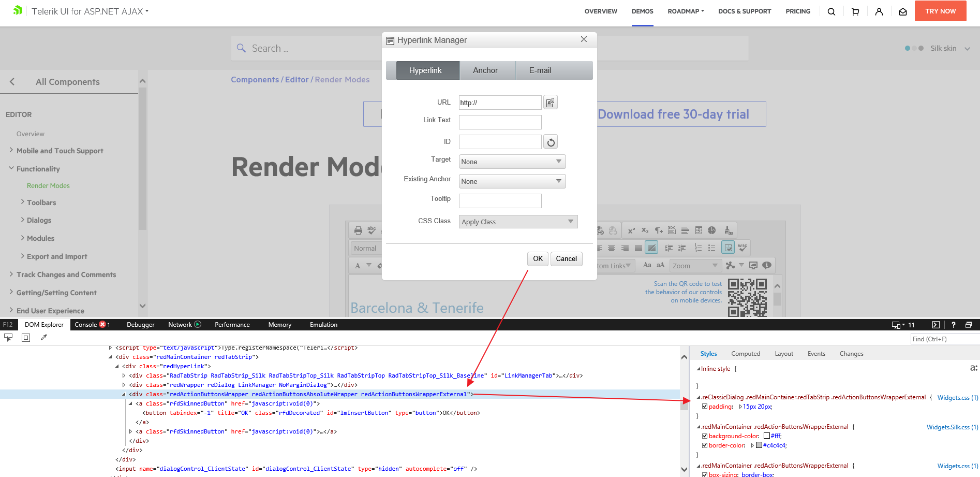Switch to the Console tab in DevTools
Viewport: 980px width, 477px height.
(92, 325)
